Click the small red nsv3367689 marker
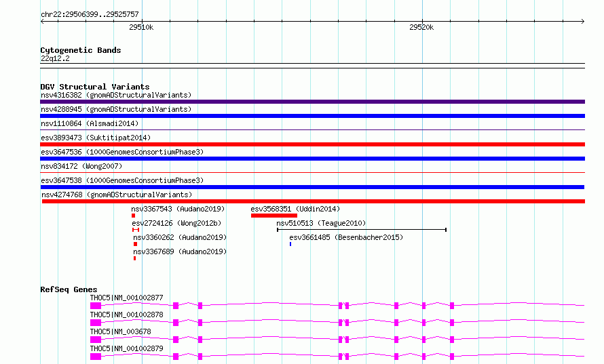 pyautogui.click(x=134, y=258)
